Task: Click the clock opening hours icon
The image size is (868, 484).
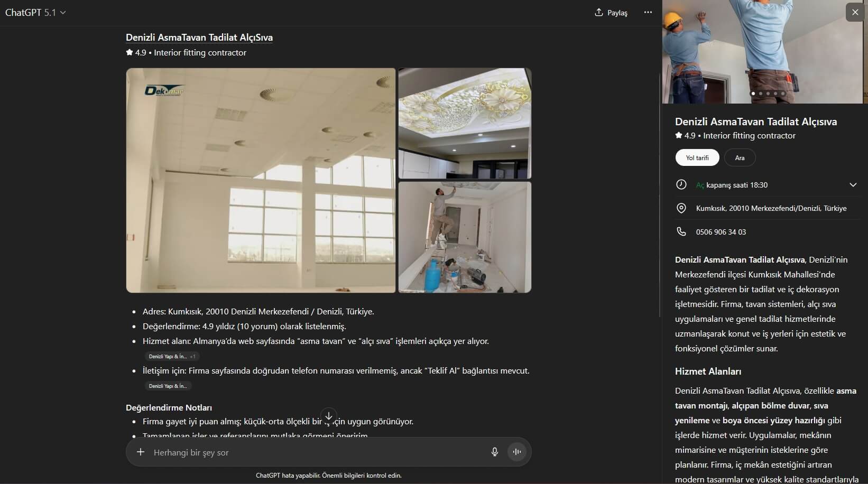Action: [x=681, y=184]
